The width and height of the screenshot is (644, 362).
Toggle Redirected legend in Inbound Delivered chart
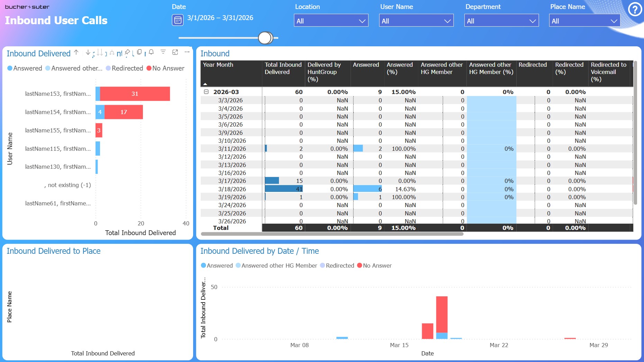124,68
